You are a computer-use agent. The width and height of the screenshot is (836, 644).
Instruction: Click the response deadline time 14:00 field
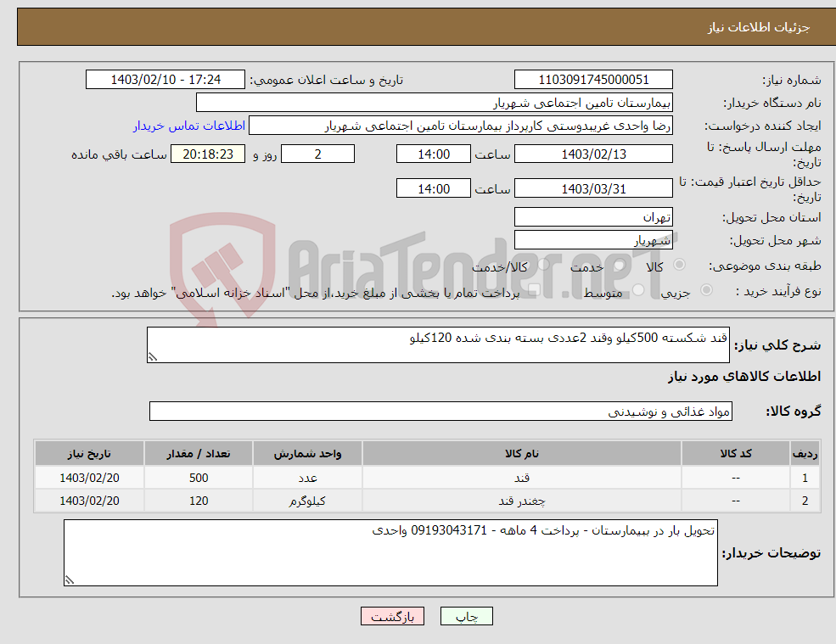(434, 154)
